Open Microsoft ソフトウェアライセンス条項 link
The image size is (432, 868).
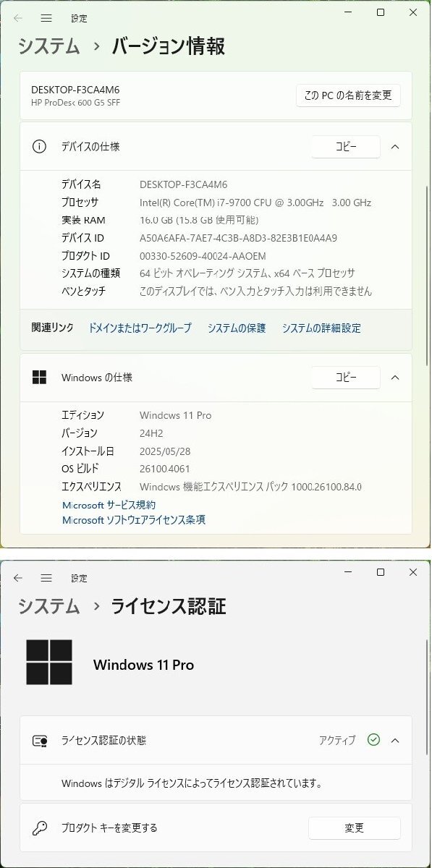[134, 519]
